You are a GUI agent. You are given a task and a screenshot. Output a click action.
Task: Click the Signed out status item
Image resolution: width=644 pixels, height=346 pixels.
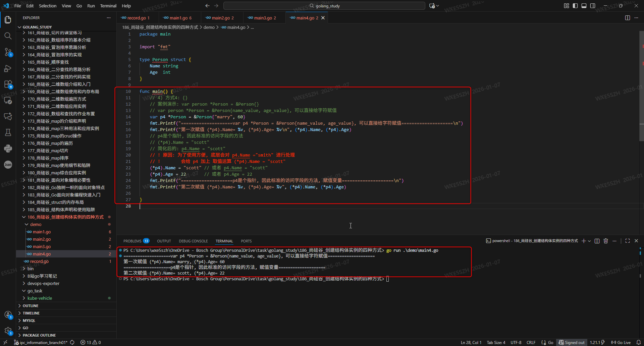572,342
